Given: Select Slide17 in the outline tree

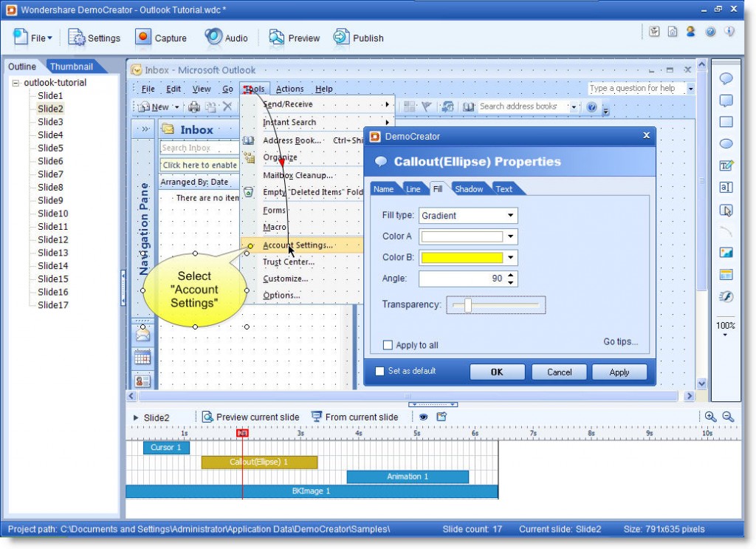Looking at the screenshot, I should click(x=52, y=305).
